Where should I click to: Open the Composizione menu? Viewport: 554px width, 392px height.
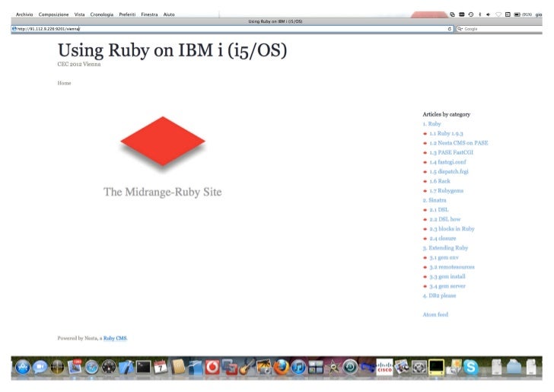point(54,14)
